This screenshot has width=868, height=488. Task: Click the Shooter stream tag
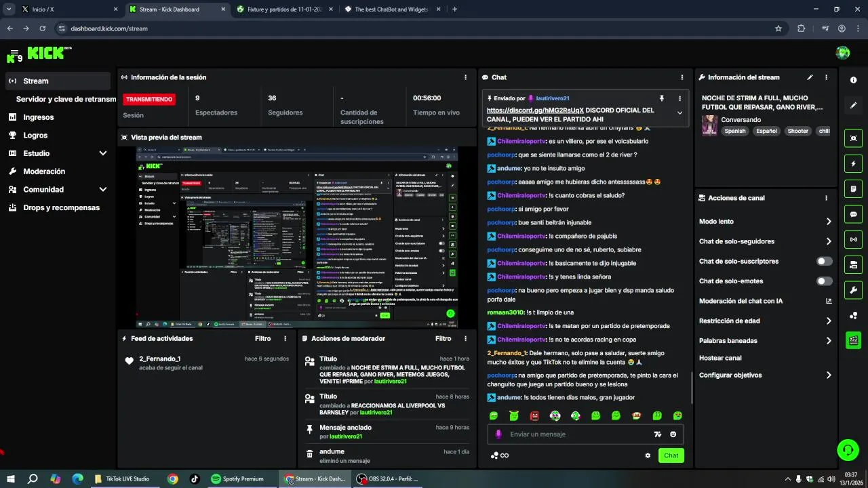click(x=797, y=131)
